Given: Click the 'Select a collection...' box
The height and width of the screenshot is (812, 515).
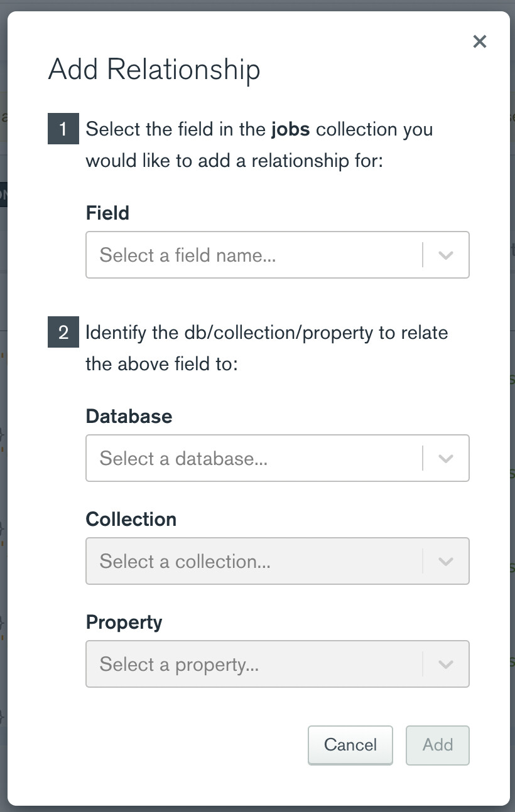Looking at the screenshot, I should pyautogui.click(x=251, y=562).
